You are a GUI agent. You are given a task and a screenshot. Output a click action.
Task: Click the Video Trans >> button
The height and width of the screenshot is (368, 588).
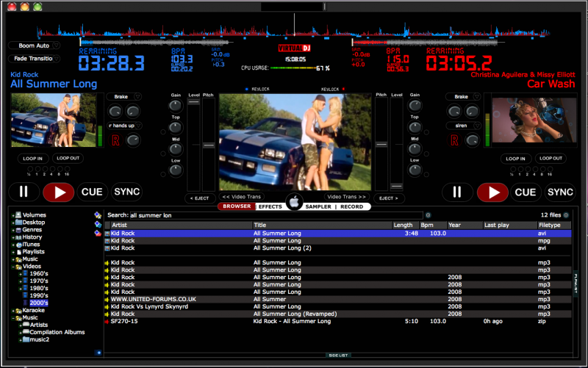(x=346, y=197)
